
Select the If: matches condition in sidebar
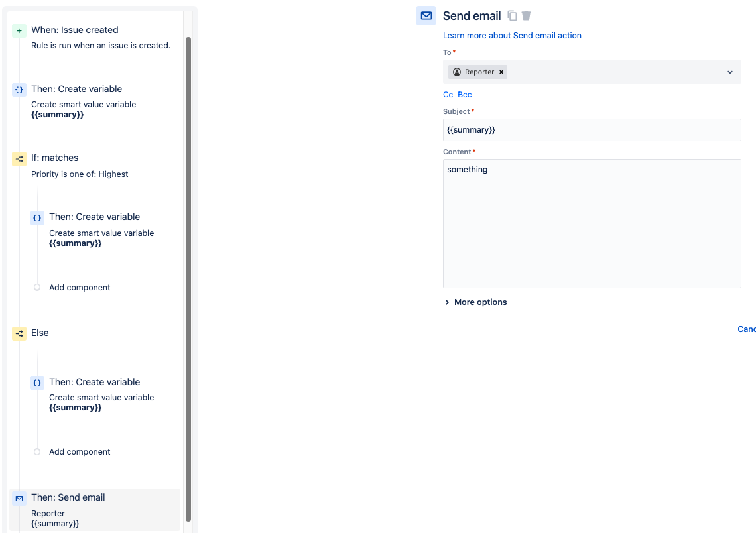click(55, 158)
